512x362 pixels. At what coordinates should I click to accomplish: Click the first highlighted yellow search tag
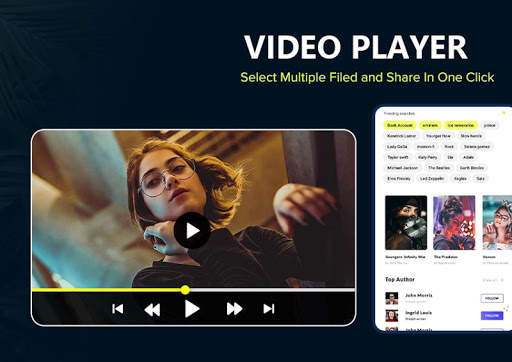click(x=400, y=125)
